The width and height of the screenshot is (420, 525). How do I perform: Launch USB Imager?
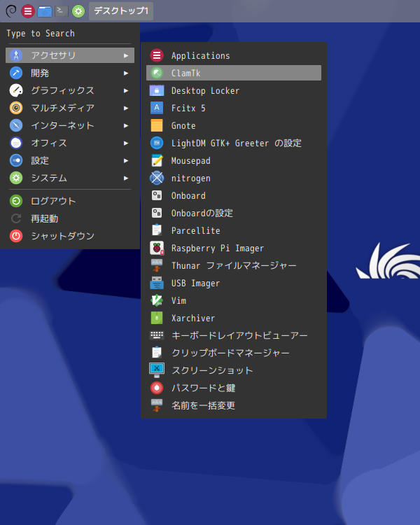(234, 283)
